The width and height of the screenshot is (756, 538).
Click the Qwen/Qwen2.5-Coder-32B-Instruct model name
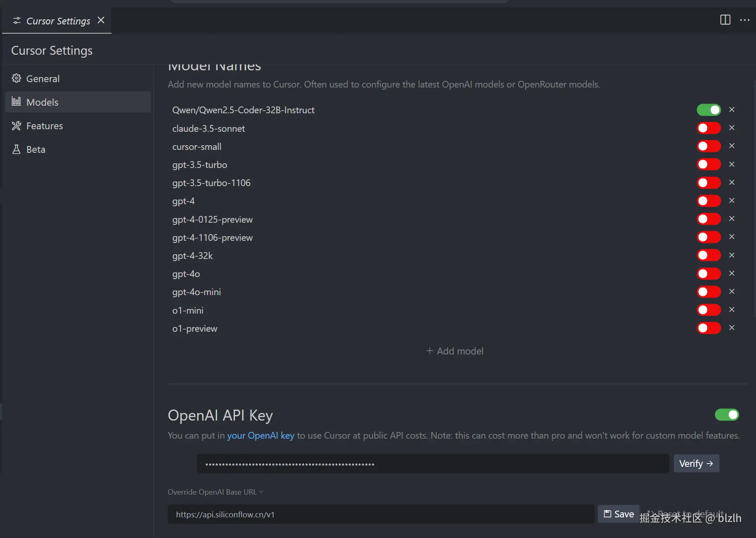click(243, 110)
